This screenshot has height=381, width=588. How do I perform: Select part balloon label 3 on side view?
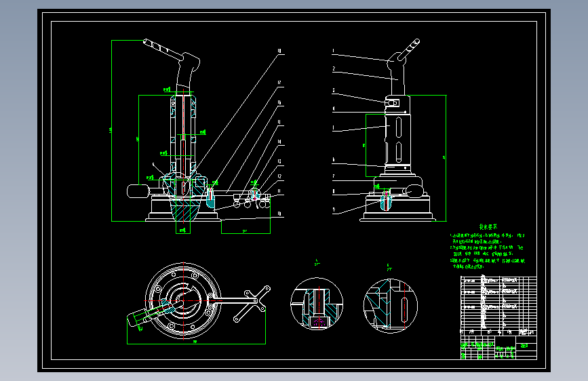coord(334,90)
